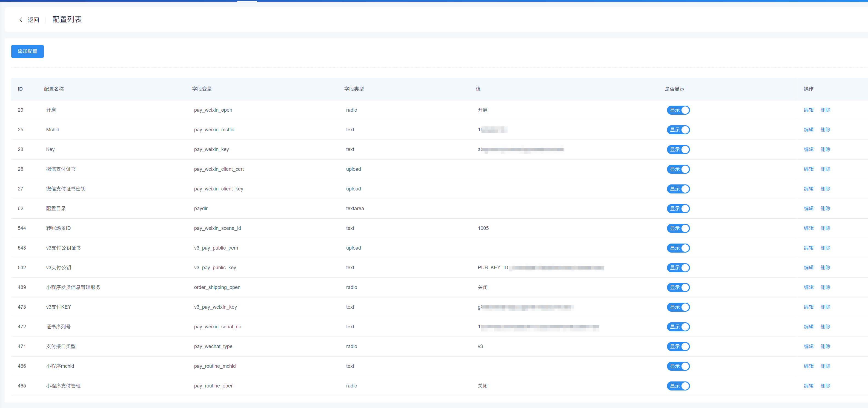Viewport: 868px width, 408px height.
Task: Toggle display switch for paydir row
Action: 678,208
